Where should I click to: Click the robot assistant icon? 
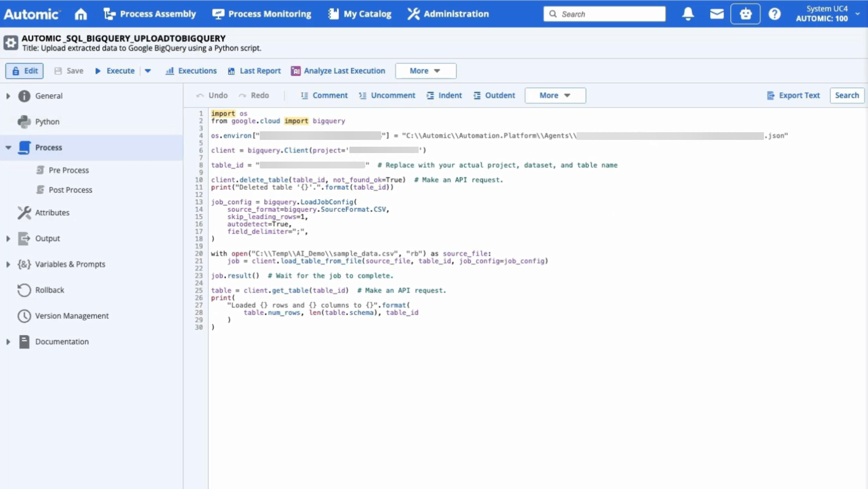[x=745, y=14]
